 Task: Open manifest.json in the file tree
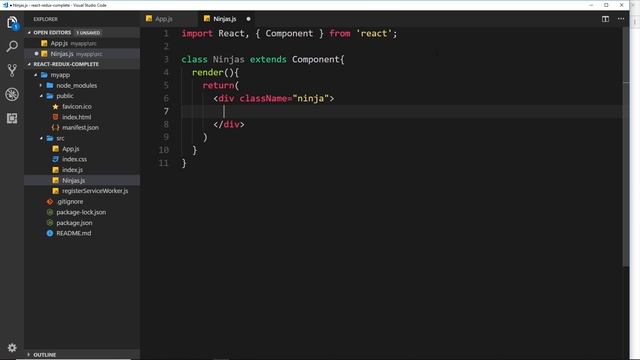[80, 128]
